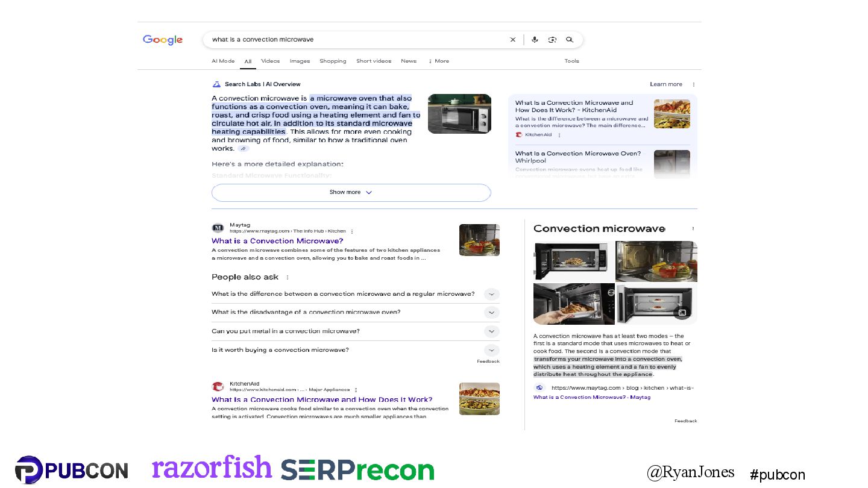
Task: Switch to Short videos tab
Action: pyautogui.click(x=374, y=61)
